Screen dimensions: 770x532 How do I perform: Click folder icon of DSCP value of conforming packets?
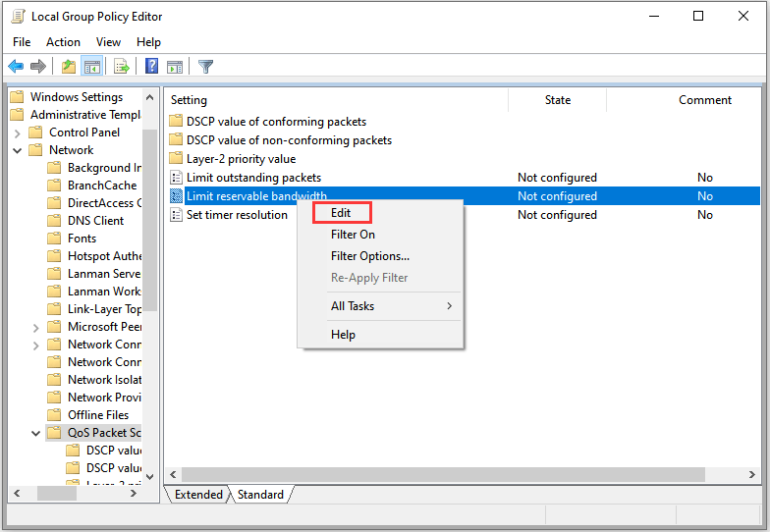point(176,122)
